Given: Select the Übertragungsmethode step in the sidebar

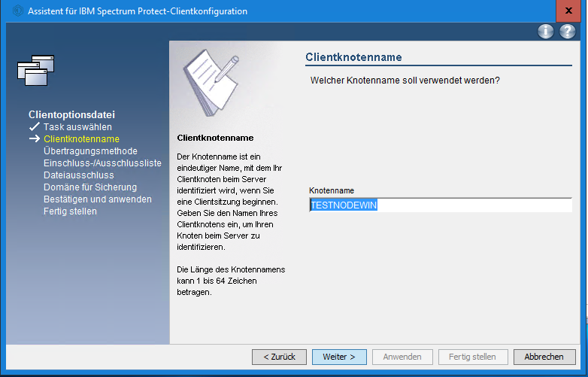Looking at the screenshot, I should [90, 151].
